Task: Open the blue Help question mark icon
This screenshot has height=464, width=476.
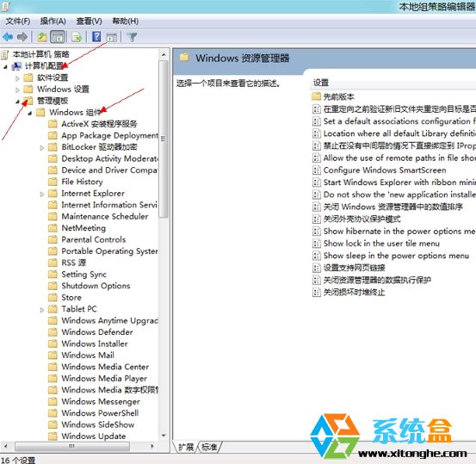Action: click(96, 37)
